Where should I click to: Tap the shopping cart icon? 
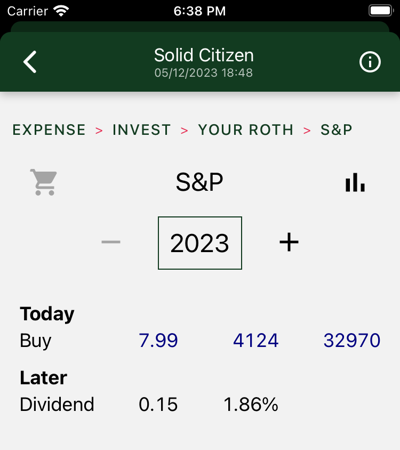(x=44, y=182)
